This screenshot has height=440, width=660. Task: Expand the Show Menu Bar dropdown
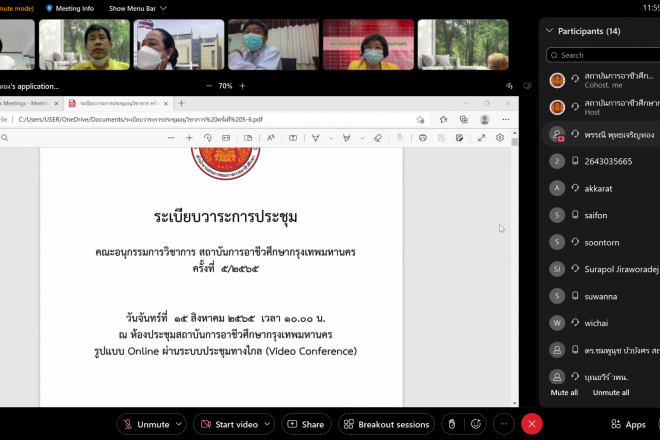138,8
